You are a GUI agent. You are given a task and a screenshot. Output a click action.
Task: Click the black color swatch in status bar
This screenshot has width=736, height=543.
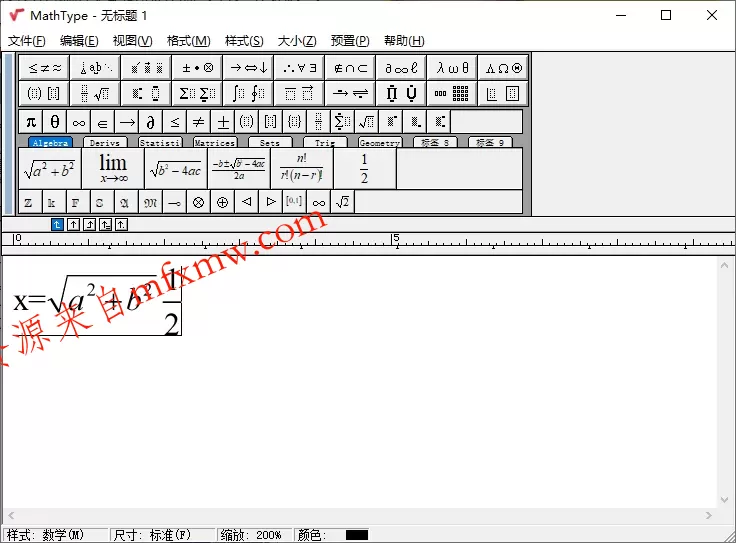[357, 535]
